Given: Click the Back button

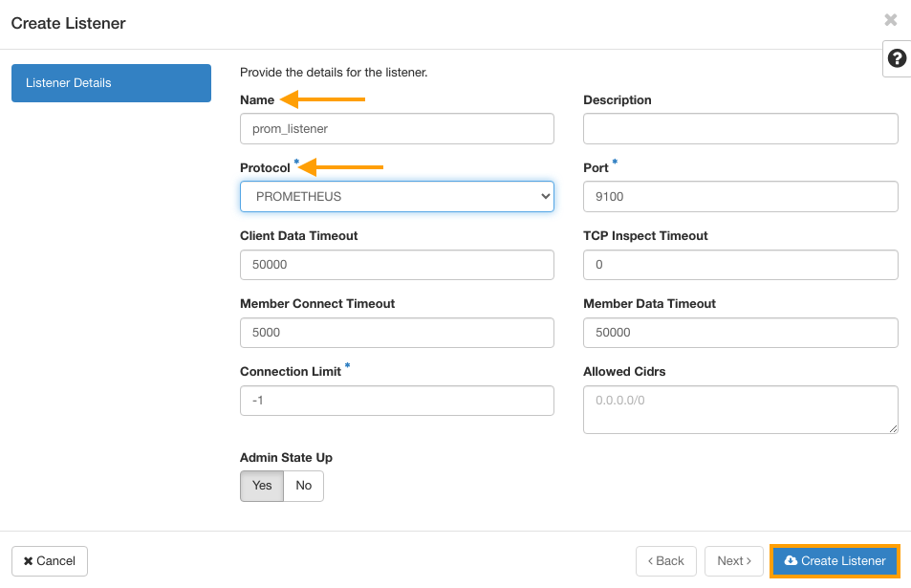Looking at the screenshot, I should click(665, 561).
